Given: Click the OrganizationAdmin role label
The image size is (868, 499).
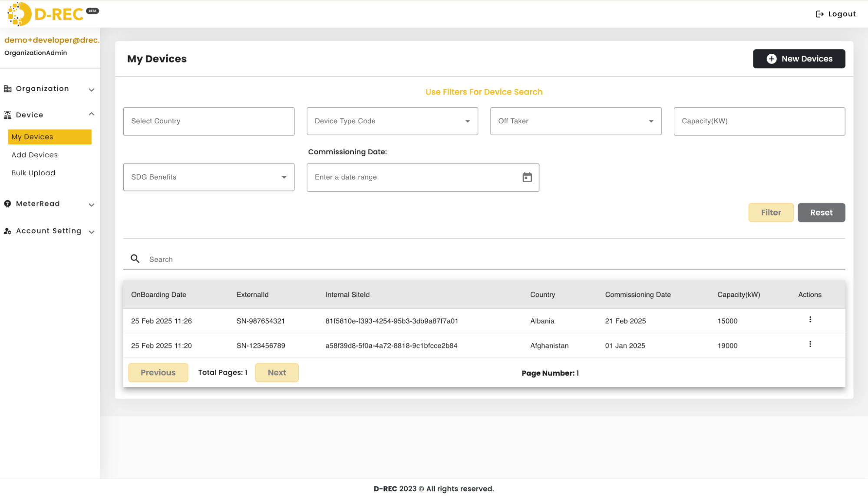Looking at the screenshot, I should point(36,53).
